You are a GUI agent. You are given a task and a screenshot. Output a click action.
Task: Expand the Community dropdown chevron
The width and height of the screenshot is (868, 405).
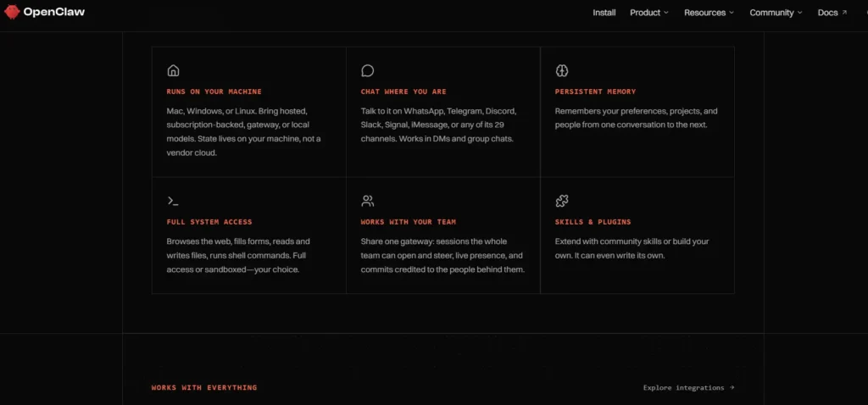click(799, 13)
